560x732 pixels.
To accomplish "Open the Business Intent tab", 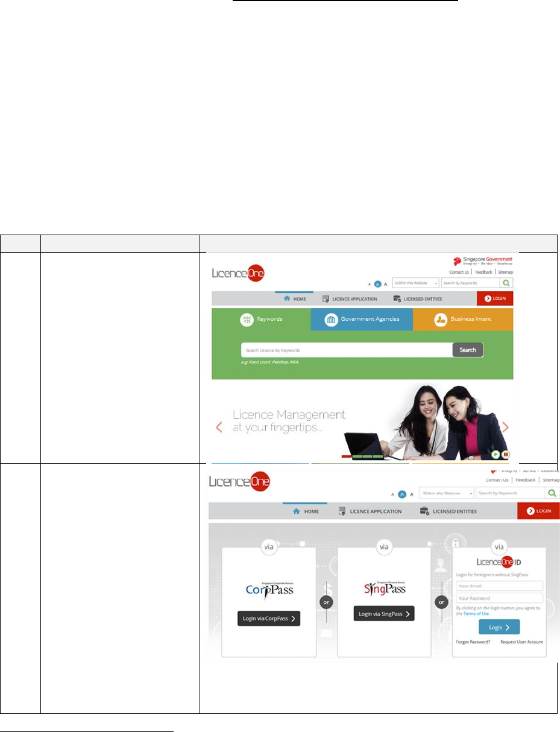I will [x=463, y=320].
